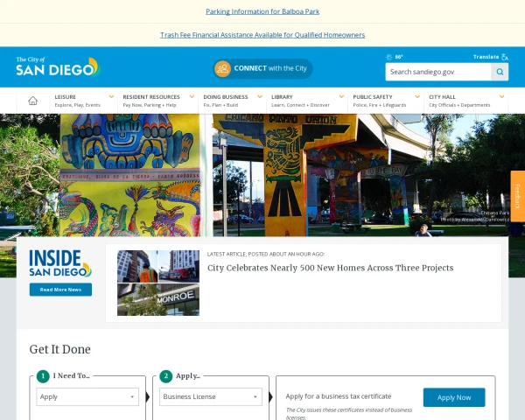
Task: Expand the Library menu chevron
Action: [x=341, y=97]
